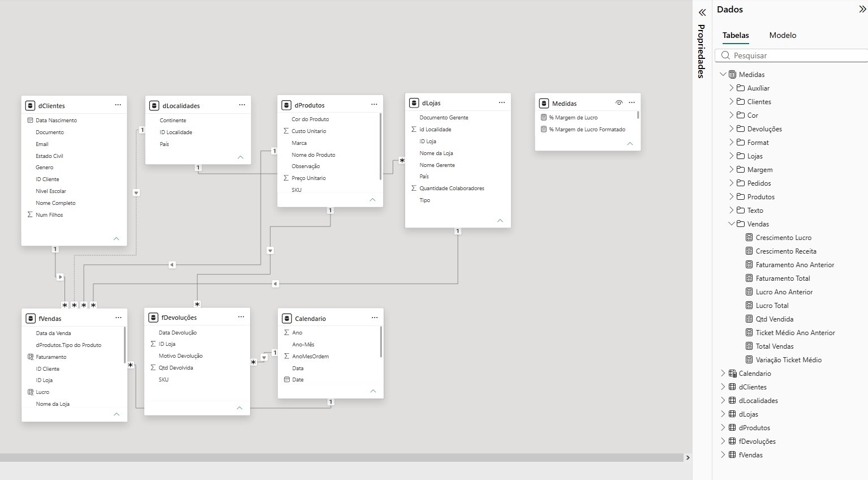Open the dLocalidades table options menu
868x480 pixels.
coord(242,105)
